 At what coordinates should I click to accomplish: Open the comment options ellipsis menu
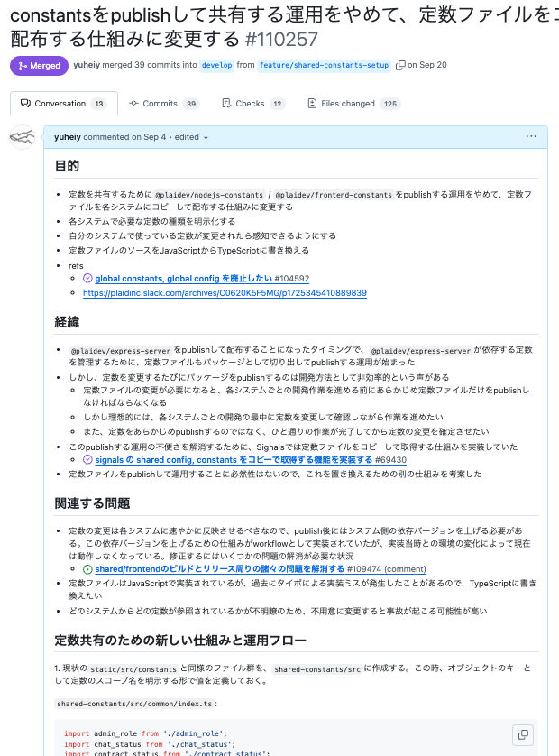click(531, 137)
